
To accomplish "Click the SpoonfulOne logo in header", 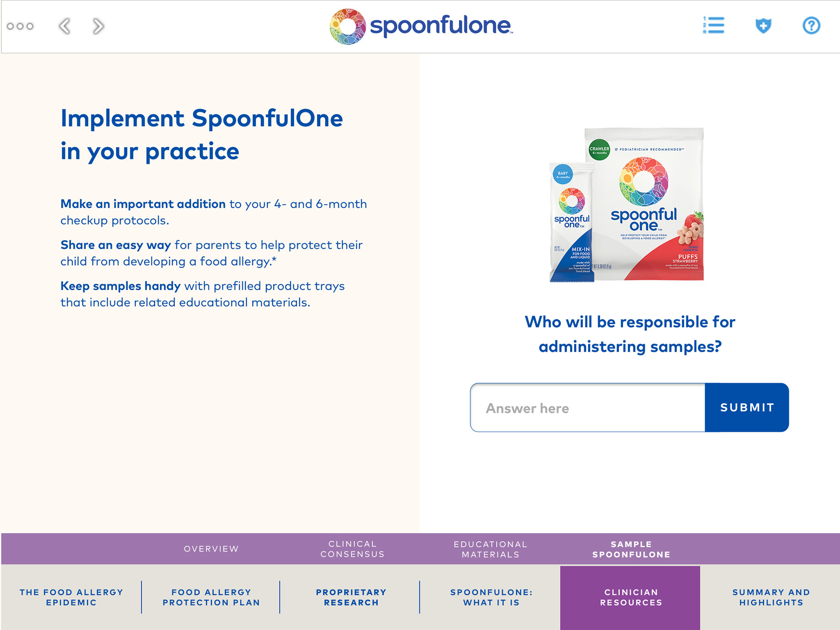I will click(x=421, y=26).
